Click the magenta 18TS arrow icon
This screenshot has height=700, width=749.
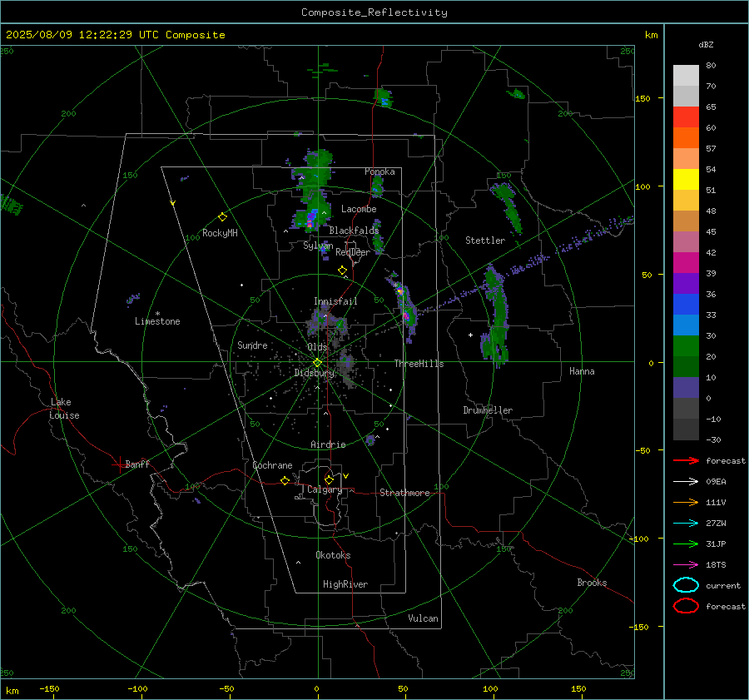coord(686,565)
